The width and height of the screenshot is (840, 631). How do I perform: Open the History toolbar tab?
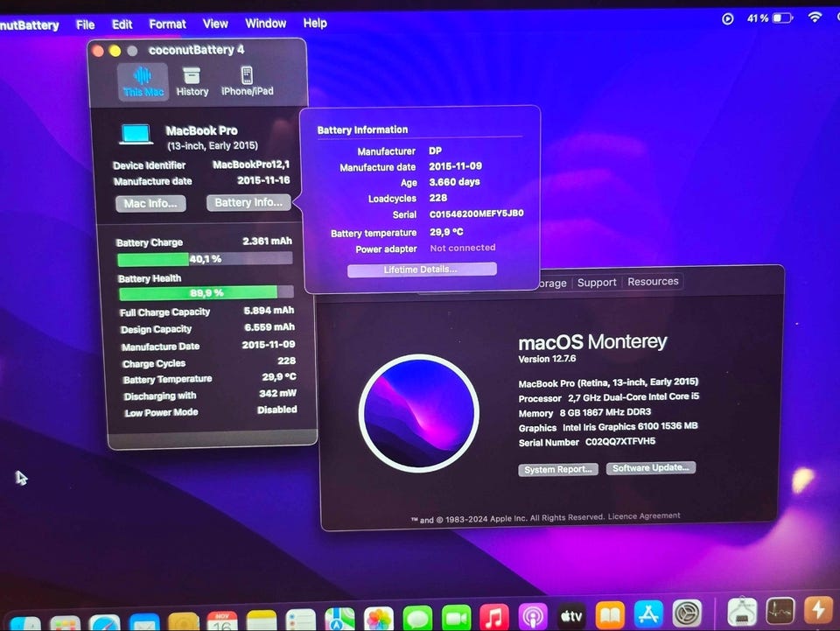tap(192, 81)
